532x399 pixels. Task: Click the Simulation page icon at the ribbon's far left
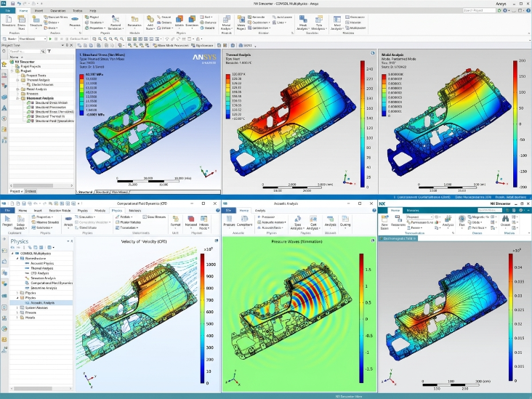coord(8,20)
